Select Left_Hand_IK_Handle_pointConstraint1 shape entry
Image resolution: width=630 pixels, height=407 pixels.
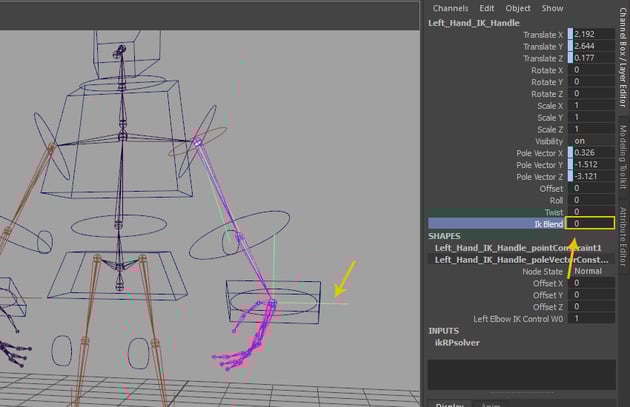518,248
